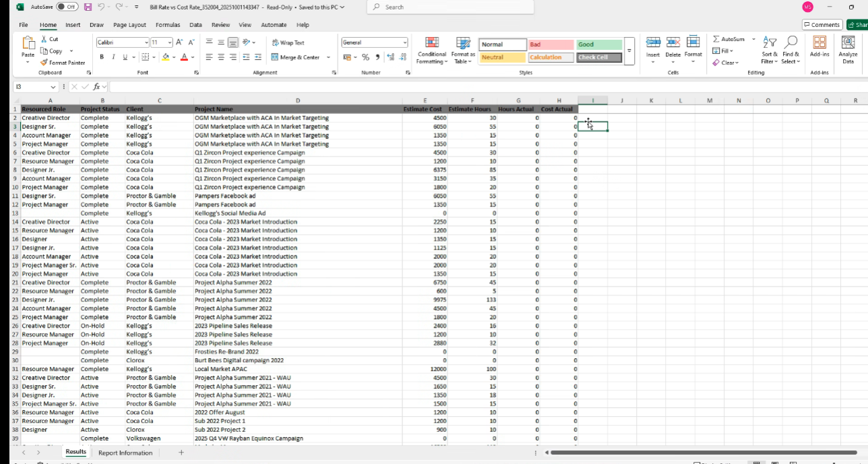Open the font size dropdown

point(170,42)
